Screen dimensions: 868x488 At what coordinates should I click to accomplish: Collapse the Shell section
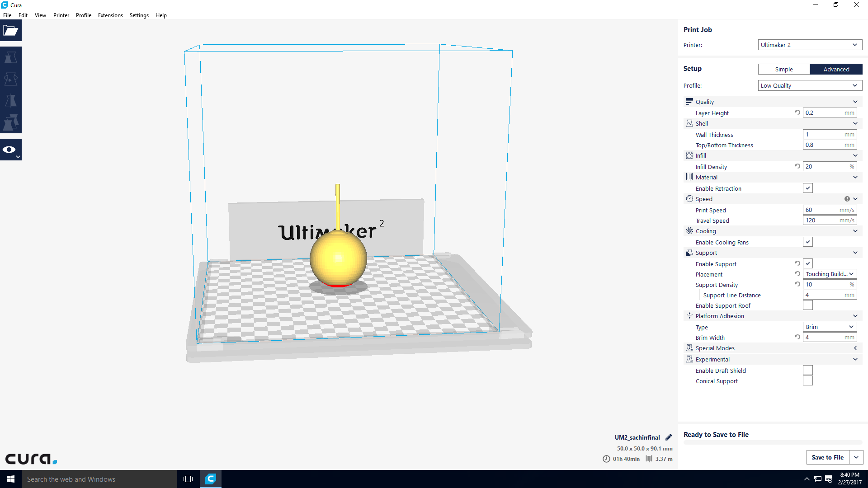(855, 123)
